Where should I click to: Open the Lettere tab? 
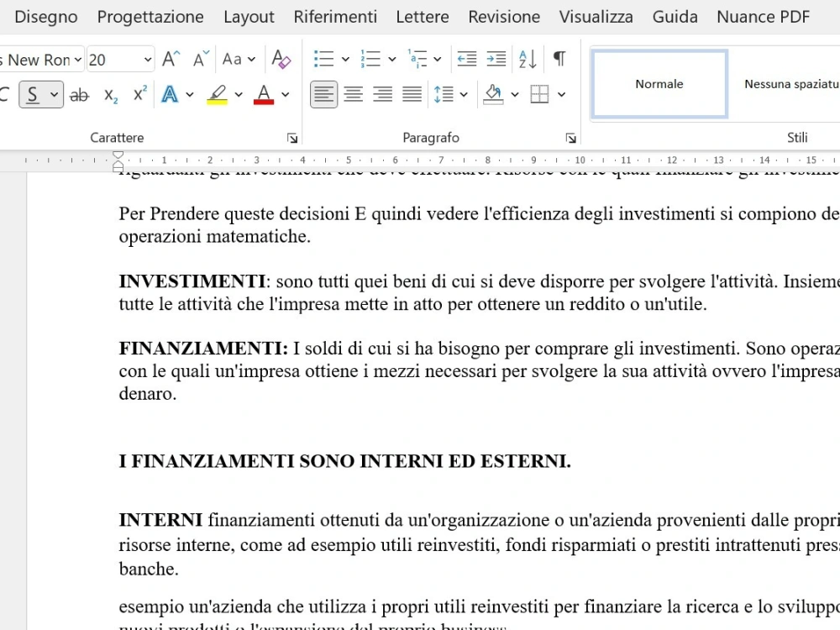pos(423,17)
